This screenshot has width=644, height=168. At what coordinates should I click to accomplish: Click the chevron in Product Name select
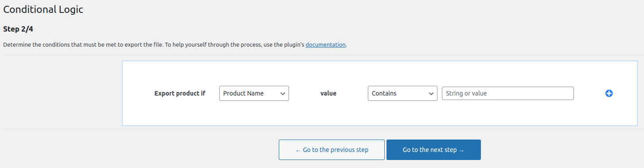coord(282,93)
